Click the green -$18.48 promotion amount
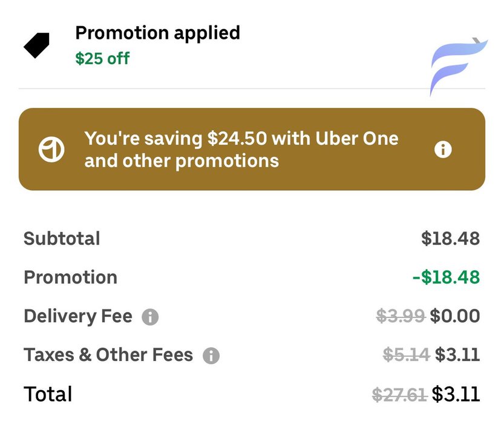The width and height of the screenshot is (504, 424). pyautogui.click(x=446, y=277)
